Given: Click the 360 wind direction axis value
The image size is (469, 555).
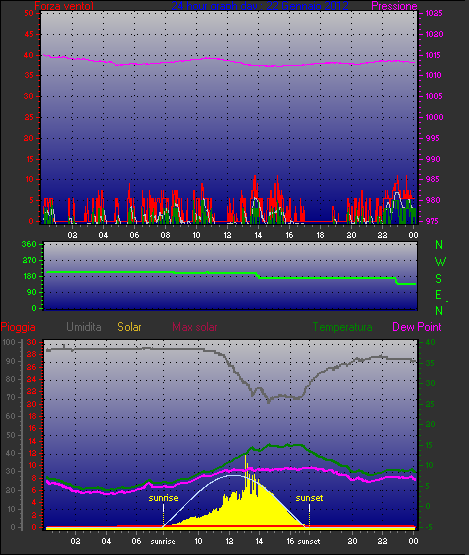Looking at the screenshot, I should 29,244.
